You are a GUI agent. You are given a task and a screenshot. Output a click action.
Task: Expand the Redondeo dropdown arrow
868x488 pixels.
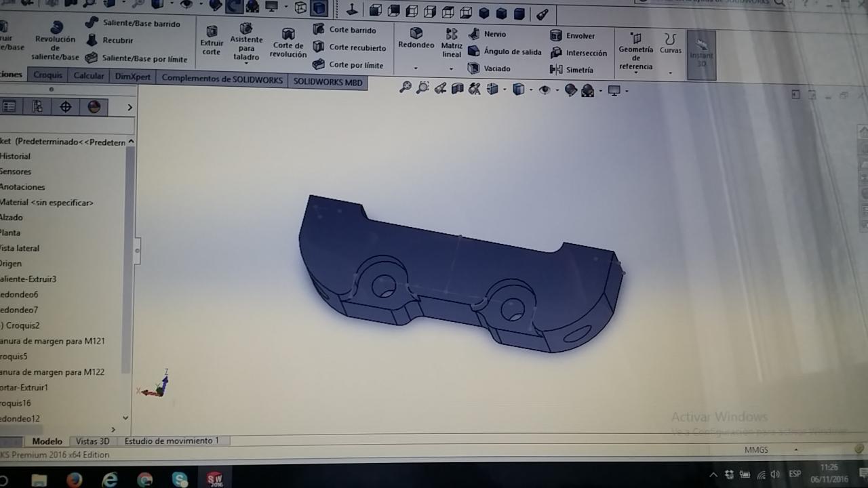click(x=416, y=68)
